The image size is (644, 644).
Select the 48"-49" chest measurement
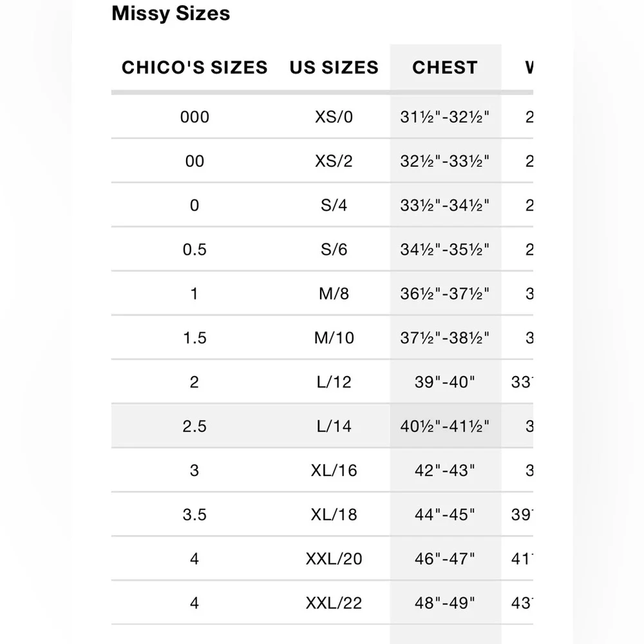pos(445,603)
